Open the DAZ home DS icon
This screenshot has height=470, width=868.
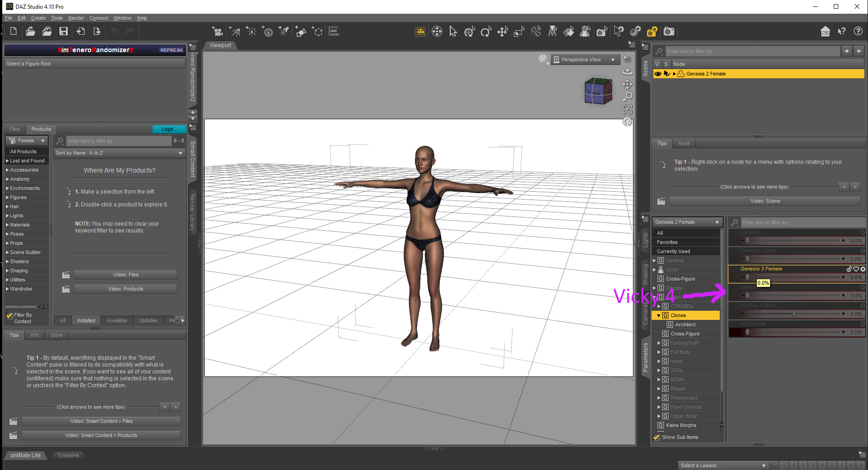coord(825,31)
